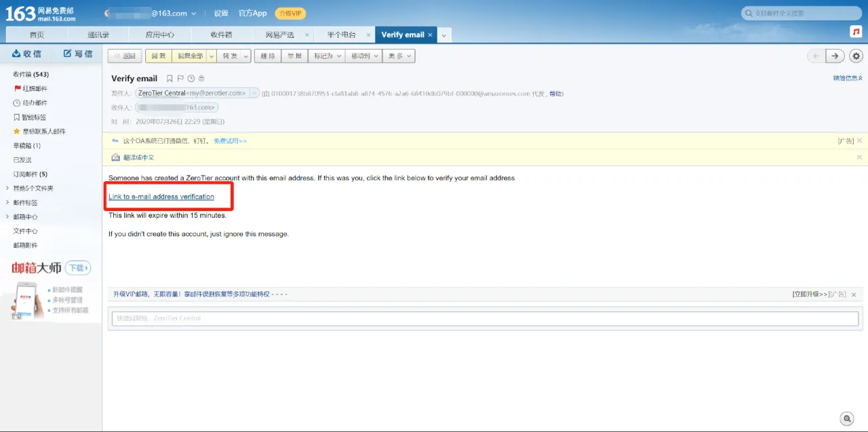Open the 设置 link in header
The width and height of the screenshot is (868, 432).
[221, 14]
